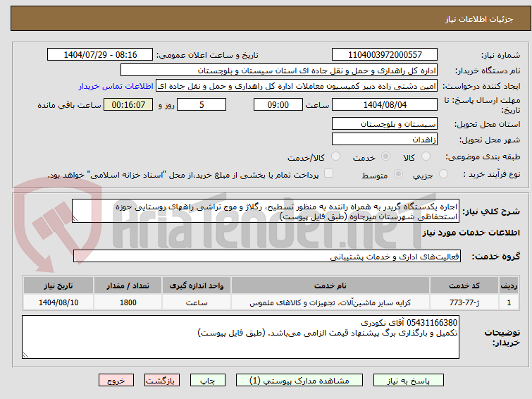Toggle the اسناد خزانه اسلامی payment checkbox
This screenshot has width=532, height=399.
click(x=328, y=173)
